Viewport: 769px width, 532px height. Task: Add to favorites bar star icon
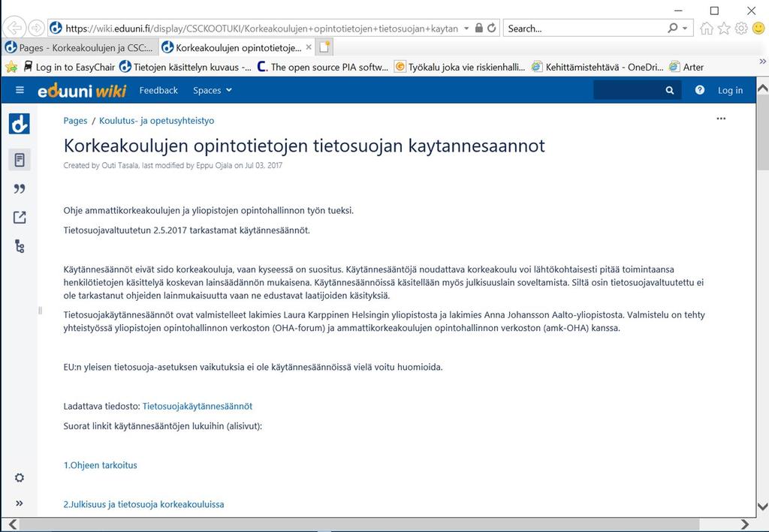click(x=11, y=67)
